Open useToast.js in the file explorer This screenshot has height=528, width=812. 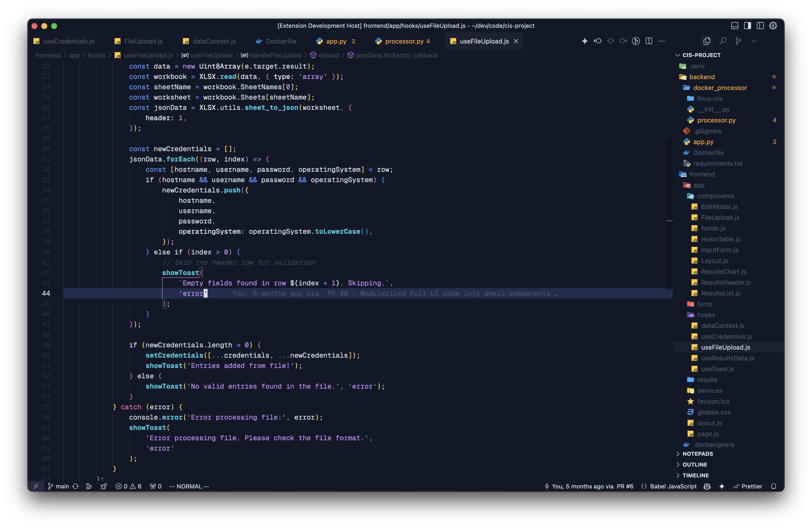click(717, 369)
